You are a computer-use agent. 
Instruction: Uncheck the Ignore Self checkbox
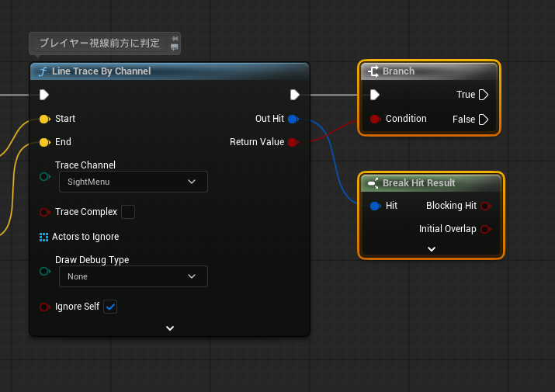110,307
